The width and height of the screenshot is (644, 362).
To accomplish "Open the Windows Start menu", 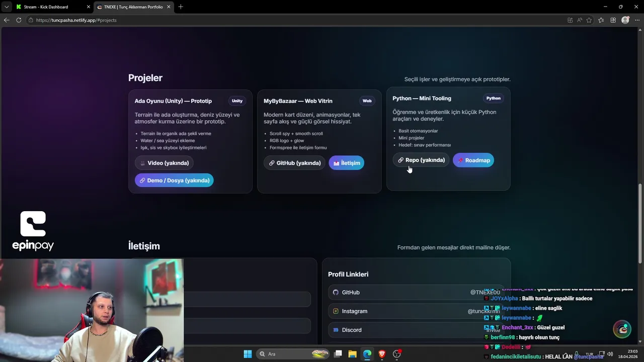I will (x=248, y=354).
